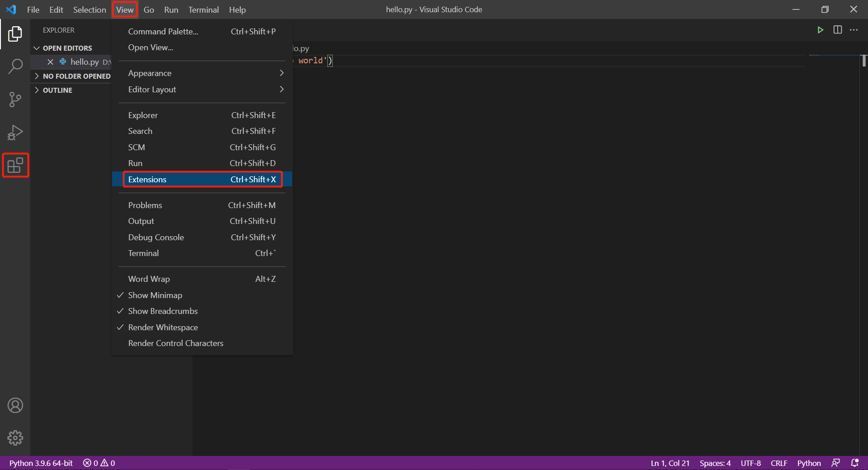Click Spaces: 4 indentation status
This screenshot has width=868, height=470.
[715, 463]
